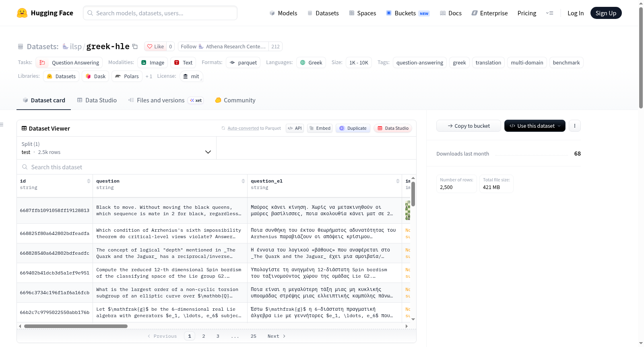
Task: Click the mit license tag
Action: [191, 76]
